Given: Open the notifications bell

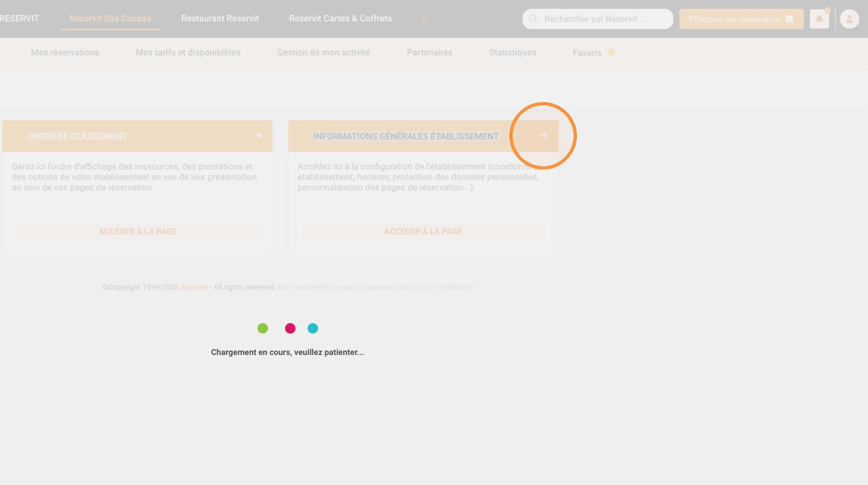Looking at the screenshot, I should pyautogui.click(x=819, y=19).
